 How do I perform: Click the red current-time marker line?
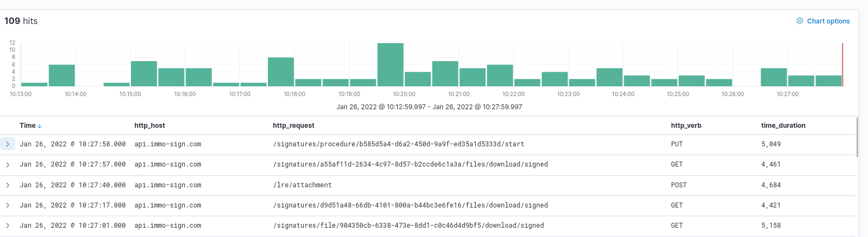(842, 64)
